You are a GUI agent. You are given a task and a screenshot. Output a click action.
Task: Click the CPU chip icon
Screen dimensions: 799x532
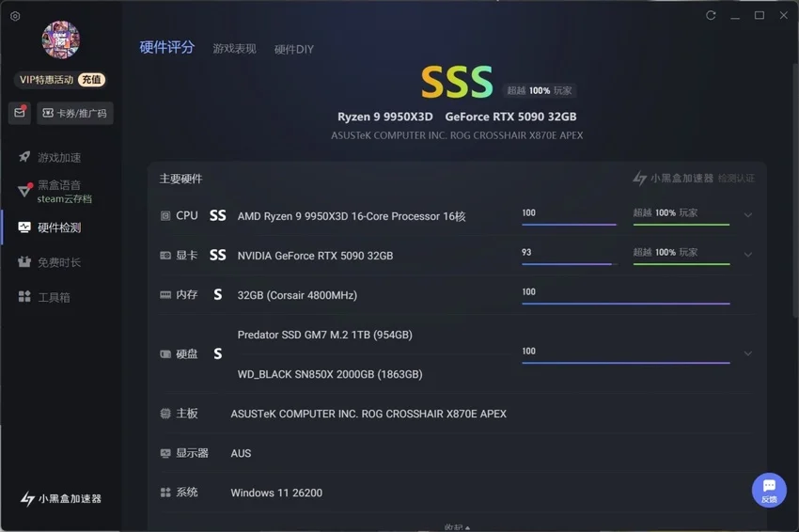click(165, 216)
